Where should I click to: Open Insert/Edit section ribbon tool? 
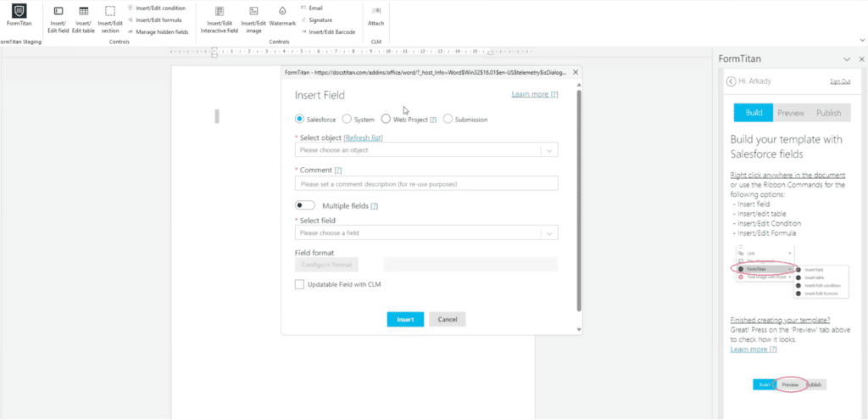click(x=110, y=19)
